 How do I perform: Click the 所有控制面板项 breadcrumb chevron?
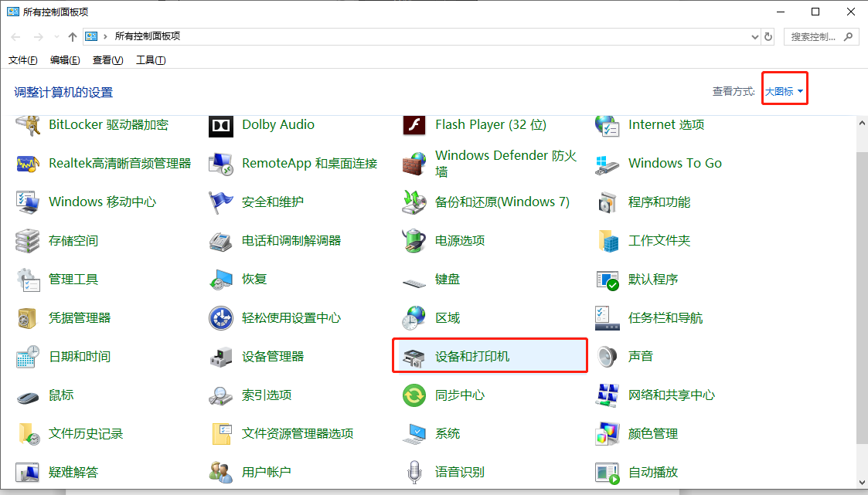105,36
